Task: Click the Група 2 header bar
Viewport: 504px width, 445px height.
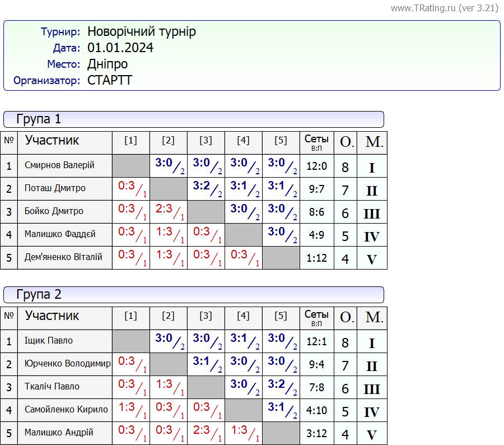Action: (x=194, y=295)
